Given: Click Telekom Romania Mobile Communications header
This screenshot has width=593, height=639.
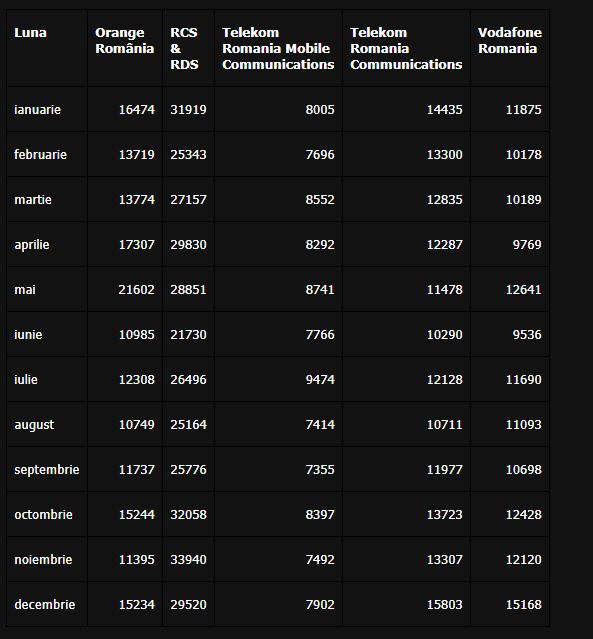Looking at the screenshot, I should pos(278,48).
